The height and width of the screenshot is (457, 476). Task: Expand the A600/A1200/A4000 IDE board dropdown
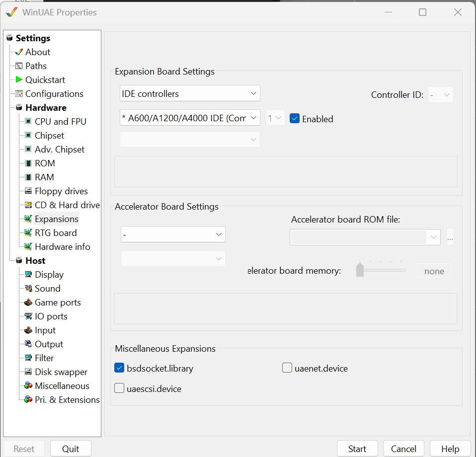coord(190,118)
